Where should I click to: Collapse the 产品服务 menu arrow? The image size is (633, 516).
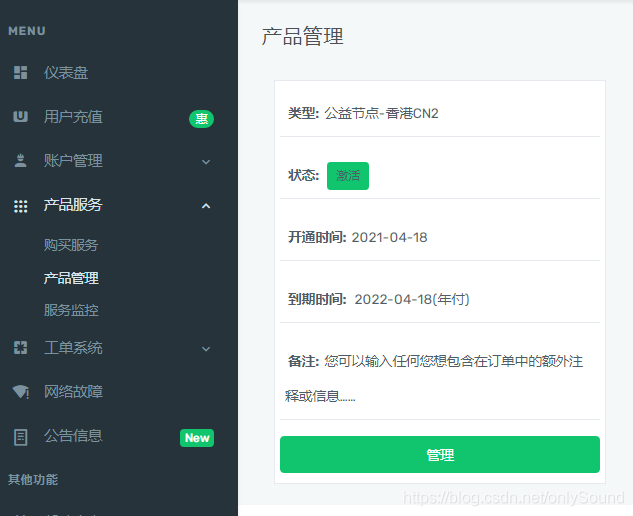206,206
